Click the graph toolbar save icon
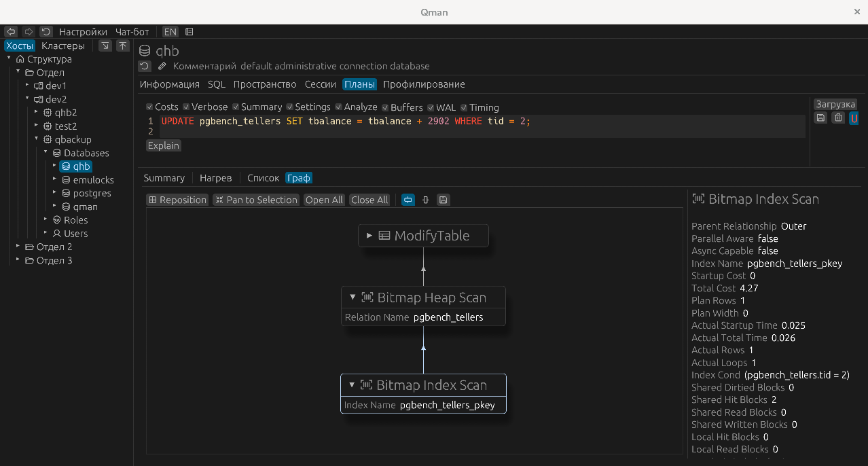This screenshot has height=466, width=868. coord(443,200)
